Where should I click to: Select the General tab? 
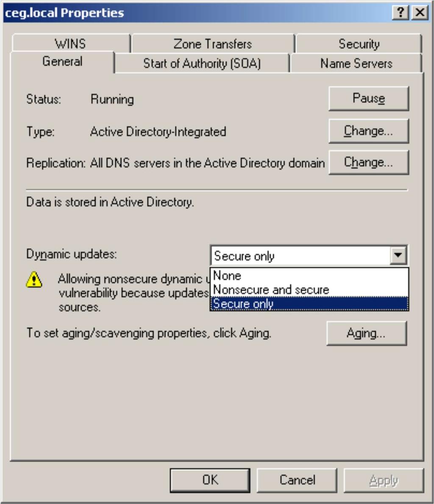tap(62, 61)
